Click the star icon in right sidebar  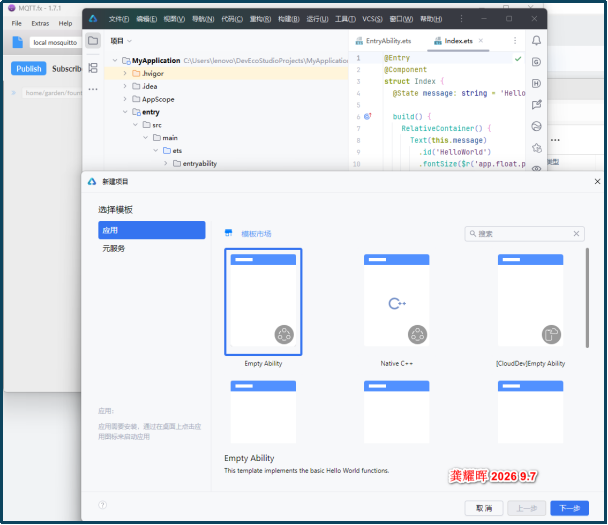[x=536, y=147]
